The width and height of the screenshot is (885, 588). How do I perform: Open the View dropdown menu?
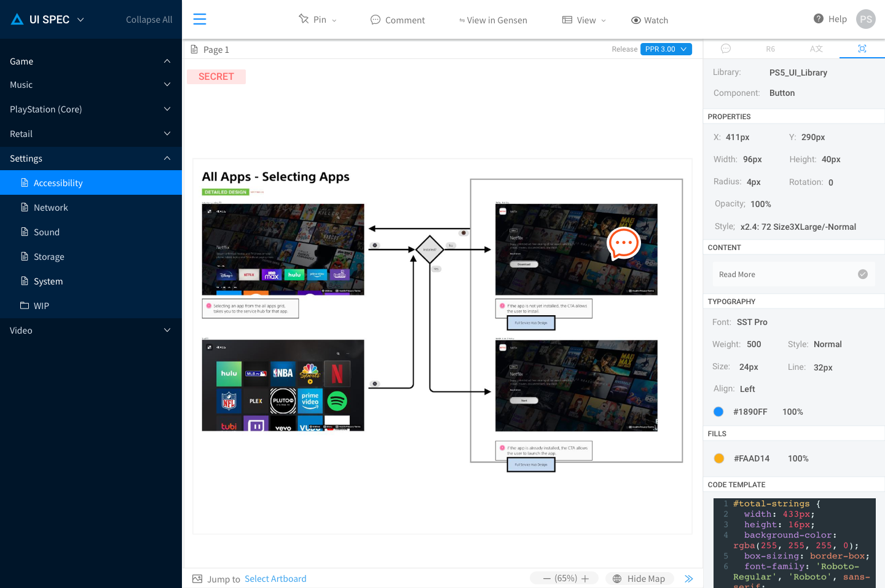tap(584, 20)
